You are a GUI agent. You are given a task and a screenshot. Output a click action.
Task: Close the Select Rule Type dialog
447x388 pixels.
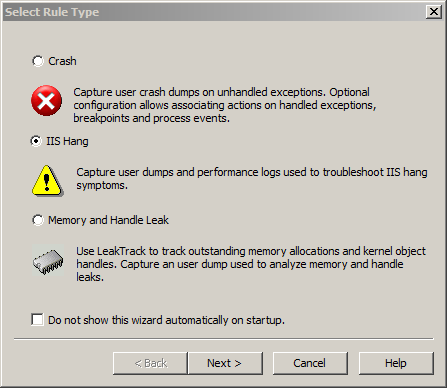tap(434, 12)
